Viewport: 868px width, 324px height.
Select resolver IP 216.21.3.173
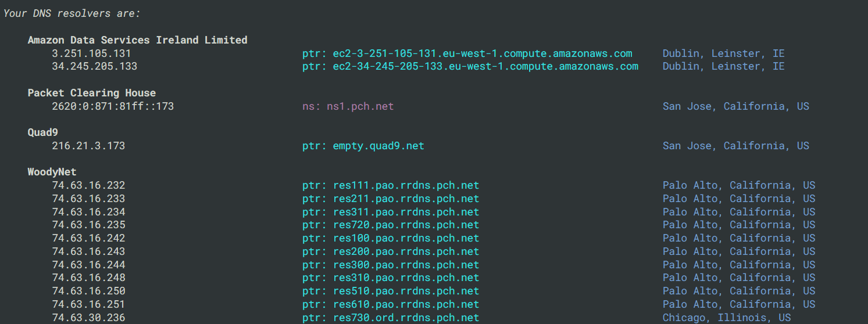[x=88, y=146]
